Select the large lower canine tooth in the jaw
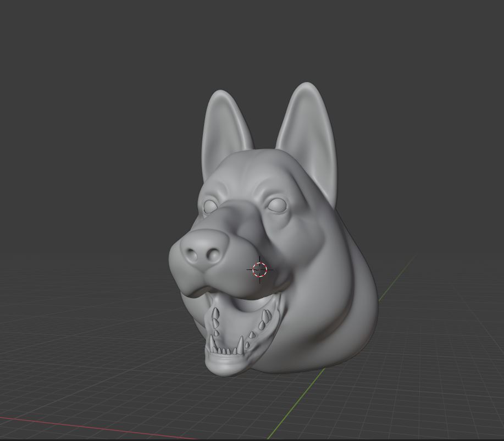Screen dimensions: 504x441 click(x=240, y=345)
